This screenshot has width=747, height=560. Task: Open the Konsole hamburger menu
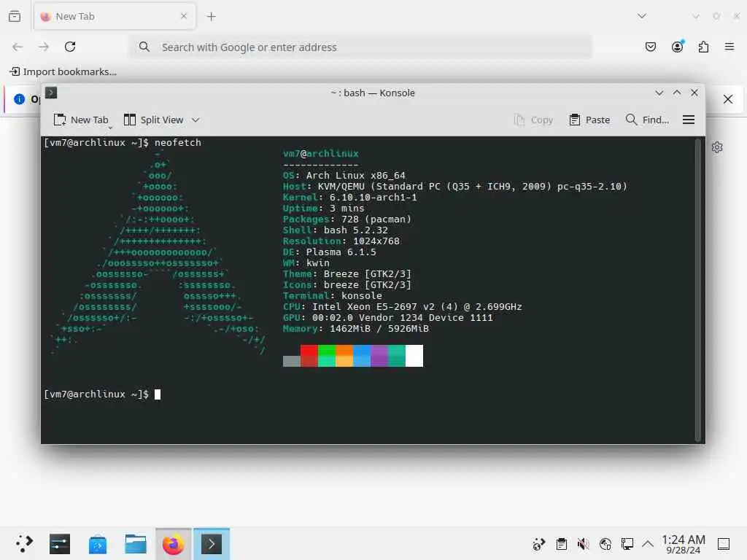(x=689, y=120)
